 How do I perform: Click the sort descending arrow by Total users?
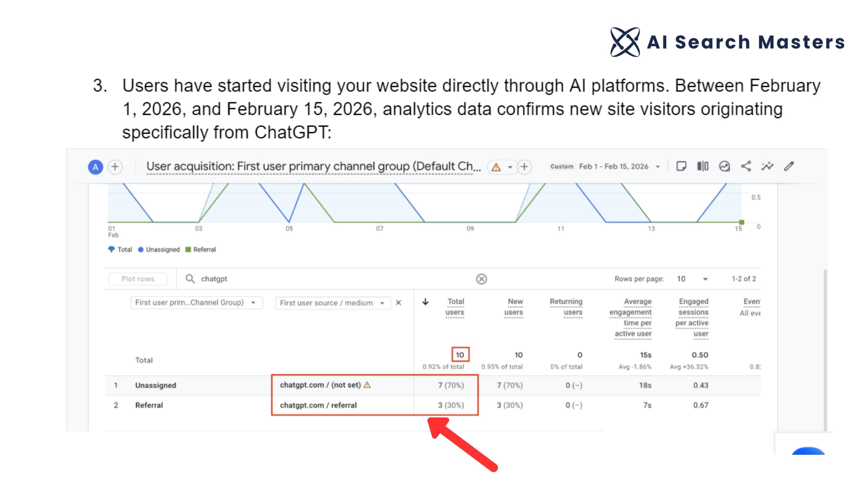pos(426,302)
